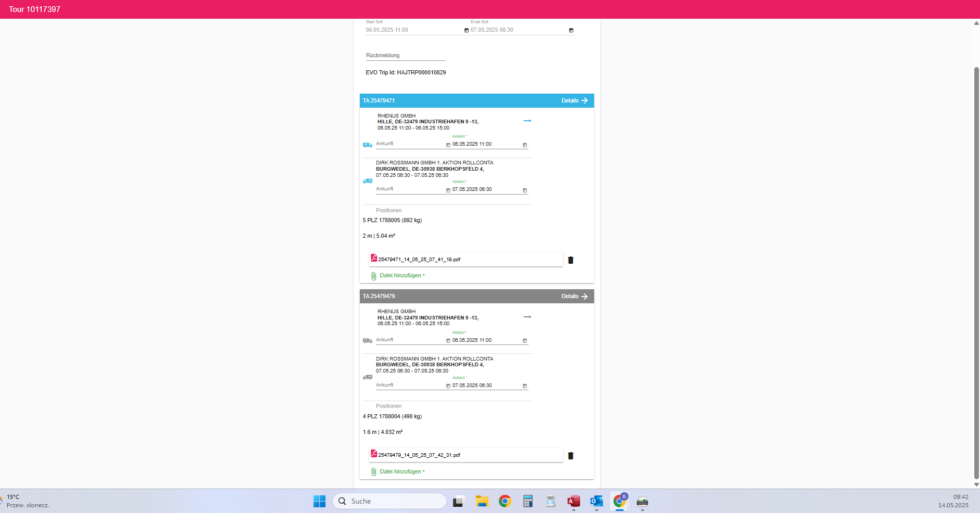Open Microsoft Access from taskbar
This screenshot has width=980, height=513.
tap(573, 502)
